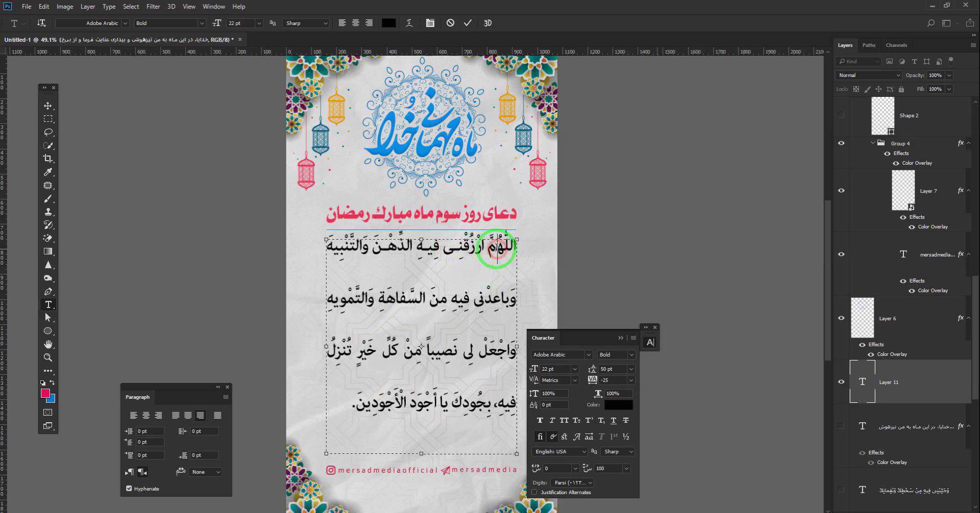Image resolution: width=980 pixels, height=513 pixels.
Task: Hide Layer 6 visibility
Action: [841, 318]
